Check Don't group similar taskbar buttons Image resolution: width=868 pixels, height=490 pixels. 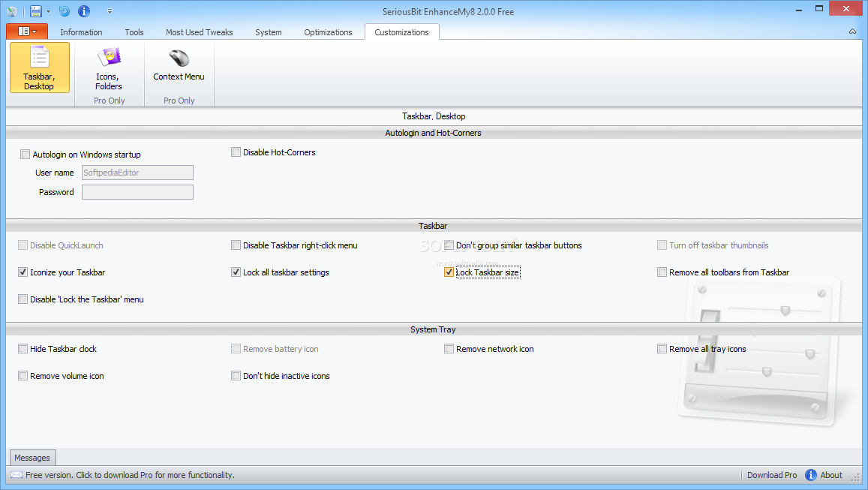tap(449, 245)
